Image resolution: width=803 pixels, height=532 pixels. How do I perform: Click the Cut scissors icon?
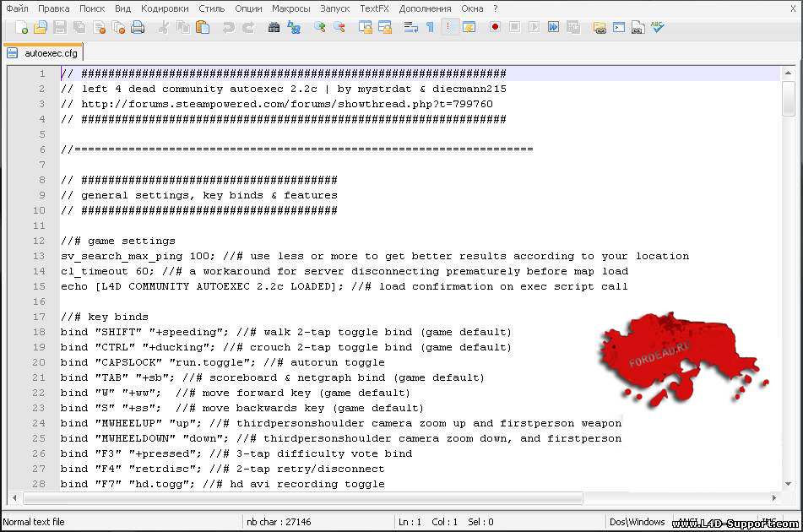(x=164, y=27)
